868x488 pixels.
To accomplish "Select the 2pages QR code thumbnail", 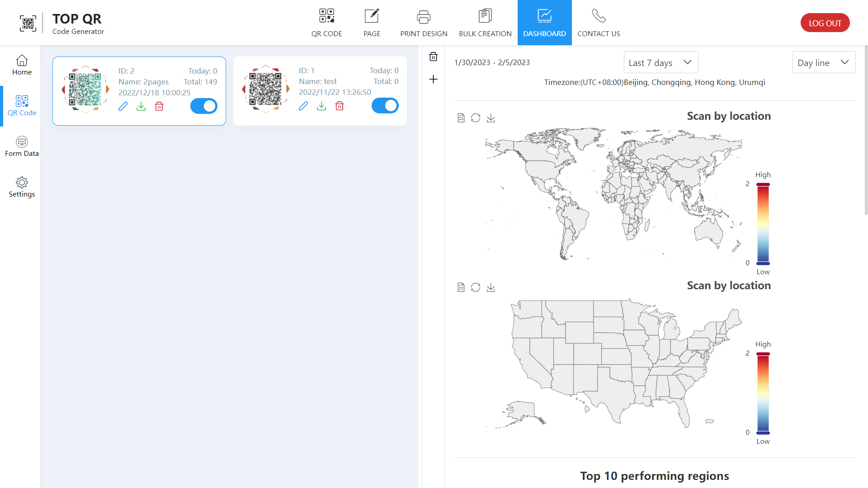I will point(85,89).
